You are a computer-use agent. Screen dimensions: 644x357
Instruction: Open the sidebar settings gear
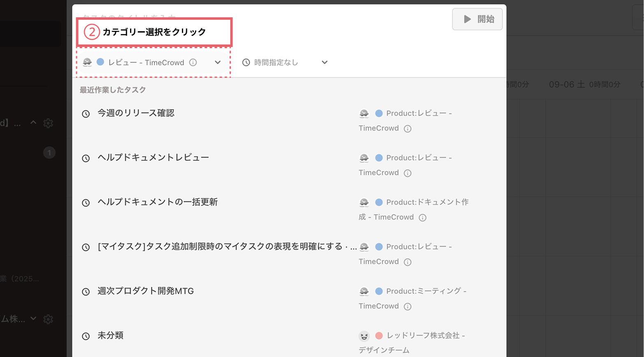coord(48,123)
